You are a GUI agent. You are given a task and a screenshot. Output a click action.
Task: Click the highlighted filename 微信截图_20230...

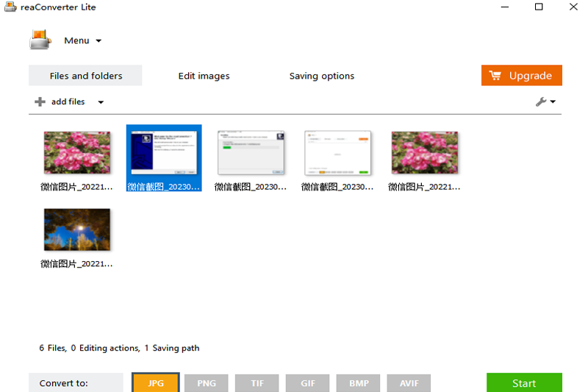click(x=163, y=186)
